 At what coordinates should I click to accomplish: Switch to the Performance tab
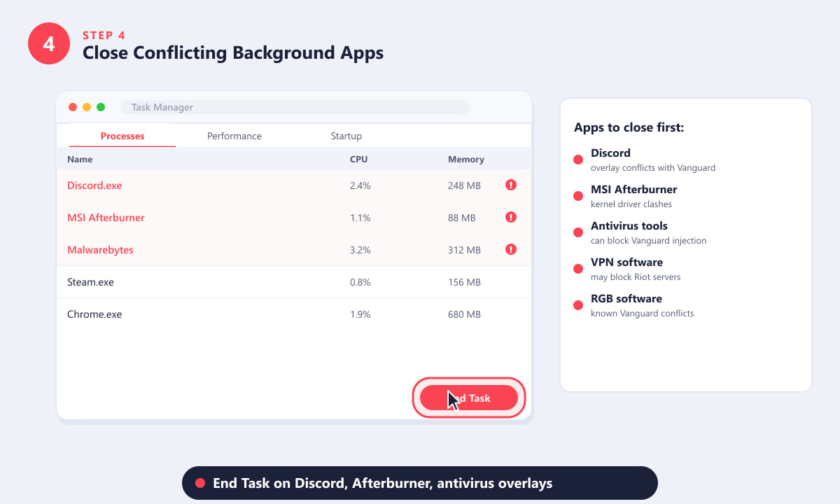[234, 136]
